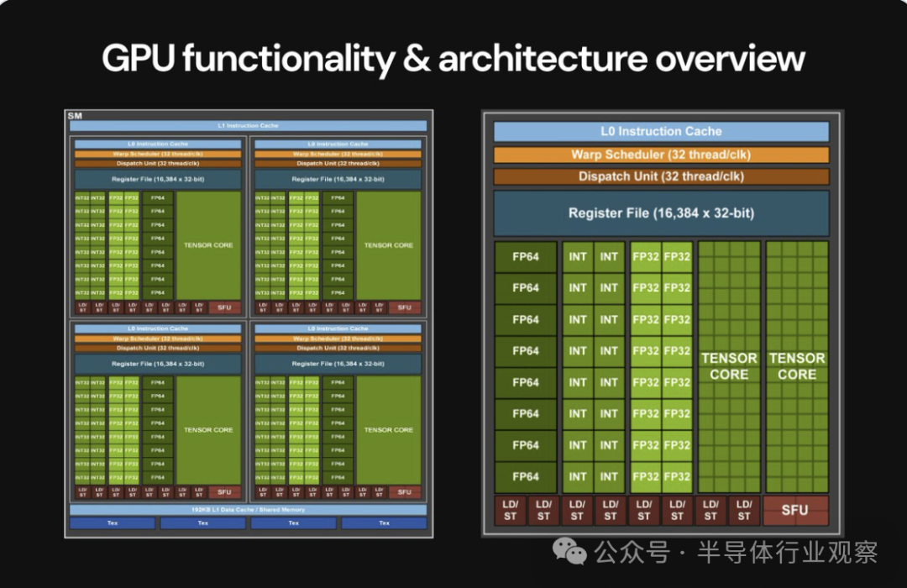Click the SFU block in enlarged diagram
This screenshot has height=588, width=907.
tap(795, 510)
